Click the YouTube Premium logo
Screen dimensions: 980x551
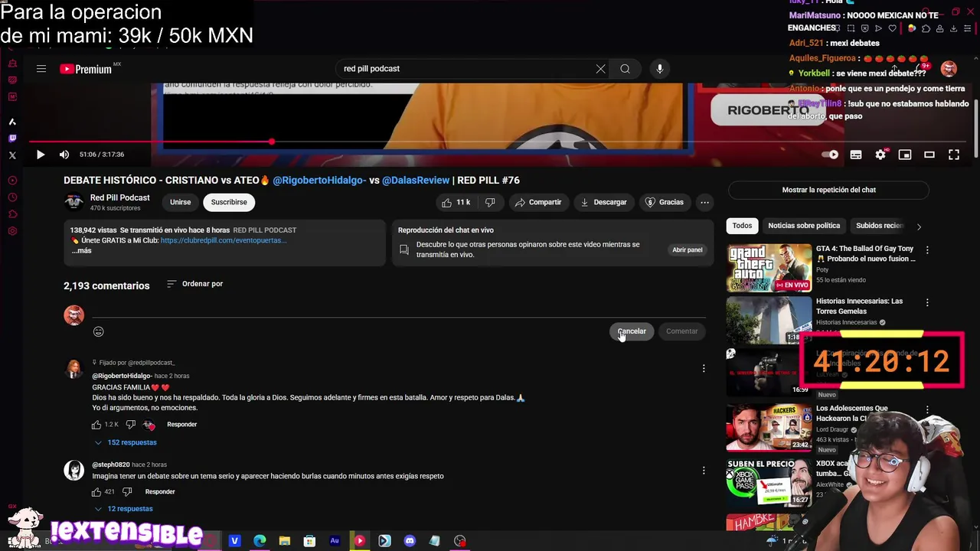(x=90, y=69)
